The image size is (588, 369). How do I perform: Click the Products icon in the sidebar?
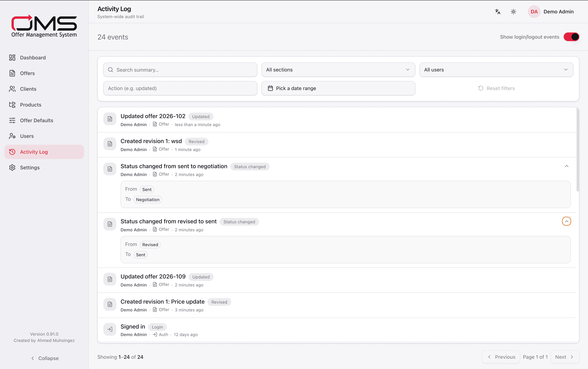(x=12, y=105)
